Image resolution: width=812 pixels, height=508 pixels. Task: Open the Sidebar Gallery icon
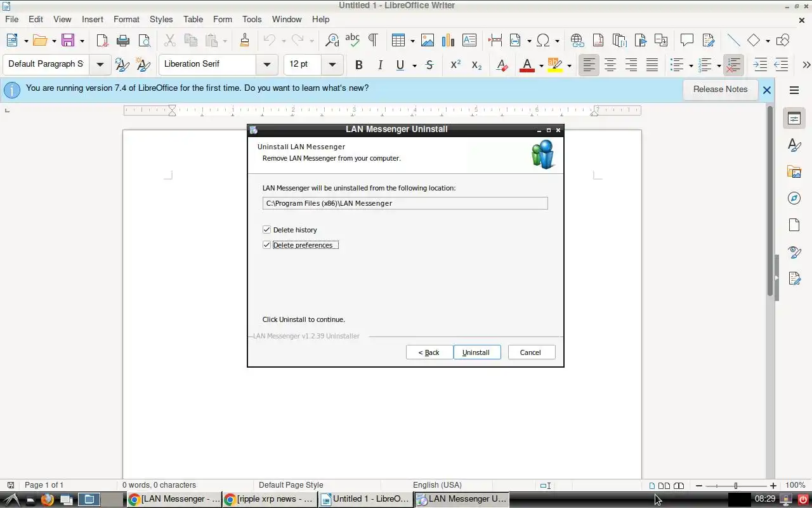(794, 171)
